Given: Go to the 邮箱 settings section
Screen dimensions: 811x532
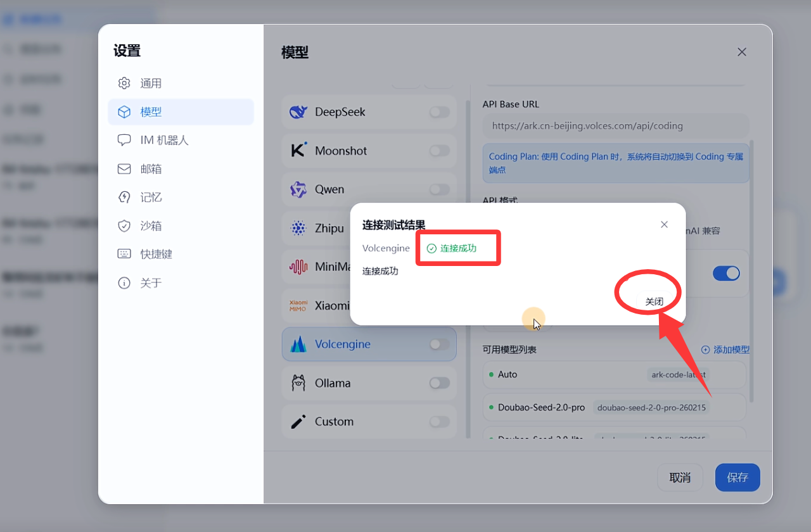Looking at the screenshot, I should click(151, 169).
